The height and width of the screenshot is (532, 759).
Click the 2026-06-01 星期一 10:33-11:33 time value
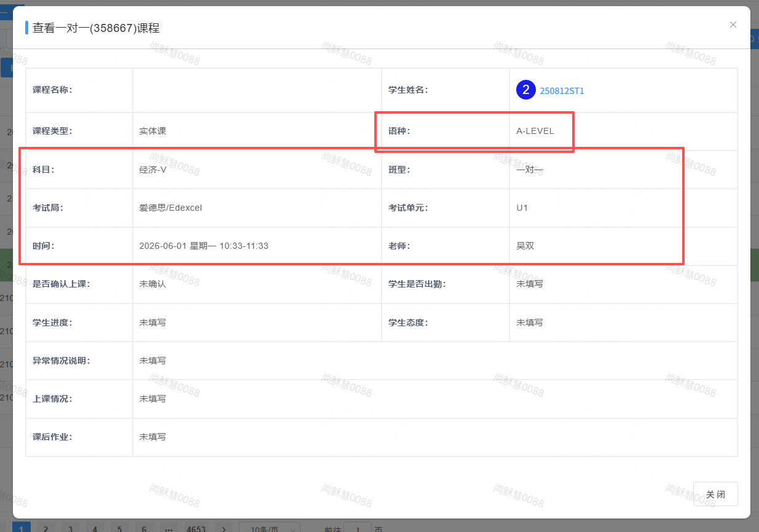pyautogui.click(x=204, y=246)
